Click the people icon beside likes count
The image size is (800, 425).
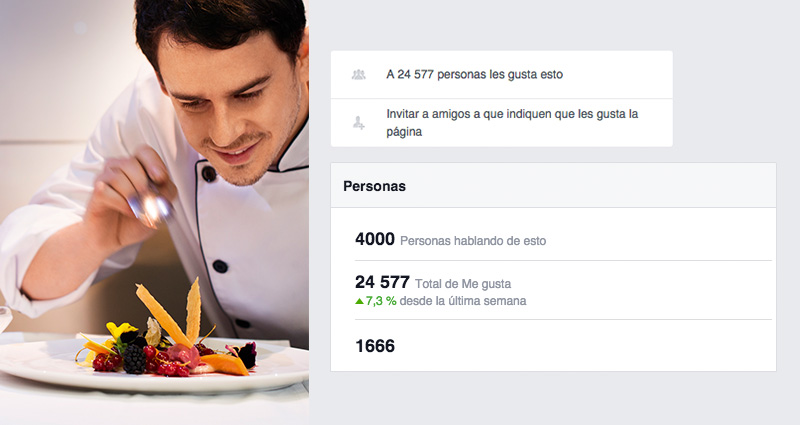[x=359, y=74]
